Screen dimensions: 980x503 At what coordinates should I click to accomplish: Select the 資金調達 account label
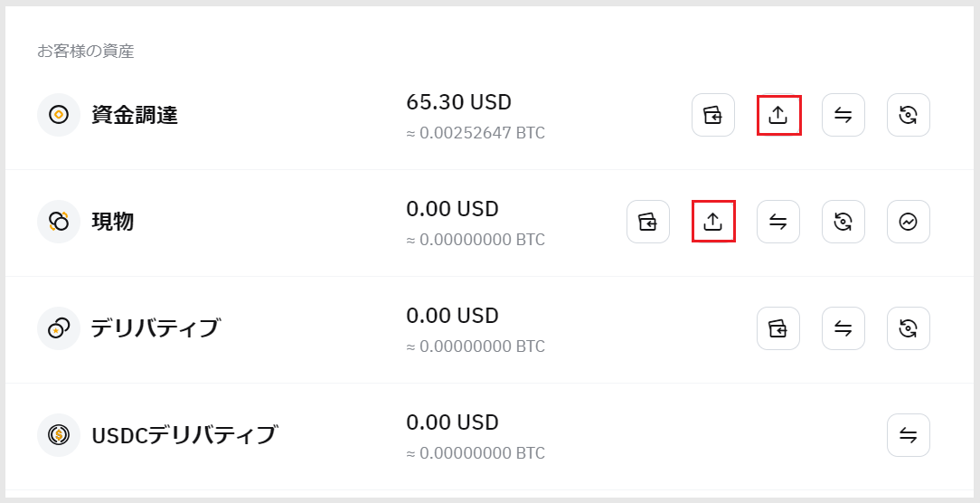pos(135,115)
